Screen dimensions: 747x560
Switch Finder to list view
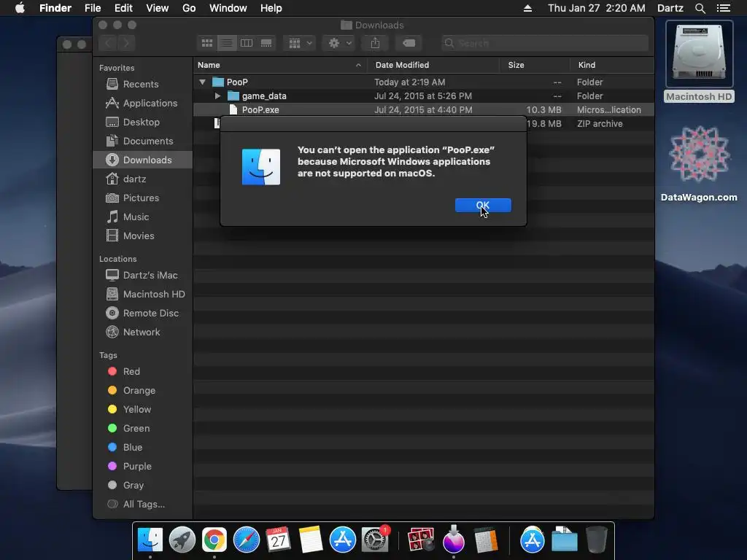click(x=227, y=43)
